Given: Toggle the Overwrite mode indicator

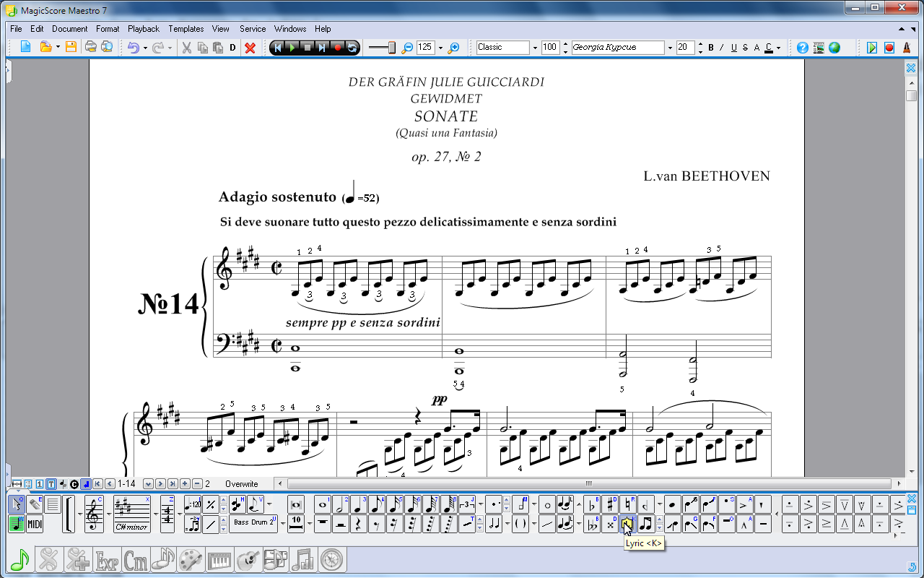Looking at the screenshot, I should pos(241,484).
